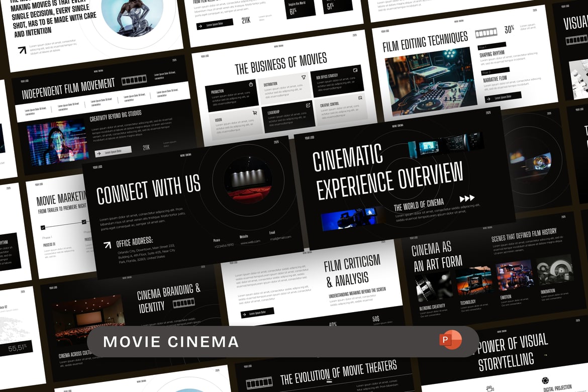Select the Movie Marketing heading
This screenshot has height=392, width=588.
coord(62,198)
